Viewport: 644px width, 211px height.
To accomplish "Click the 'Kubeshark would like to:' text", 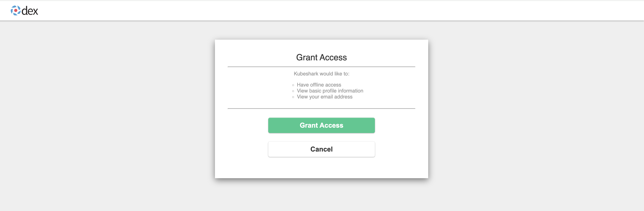I will (322, 74).
